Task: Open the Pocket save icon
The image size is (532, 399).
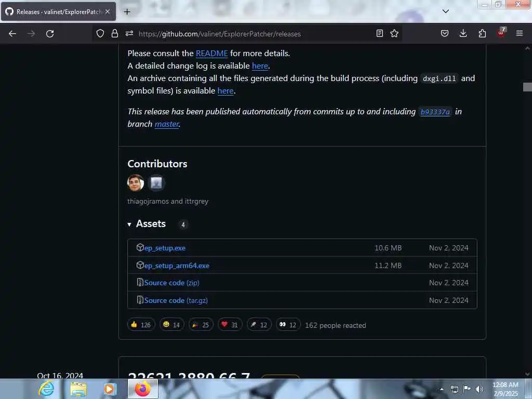Action: point(445,33)
